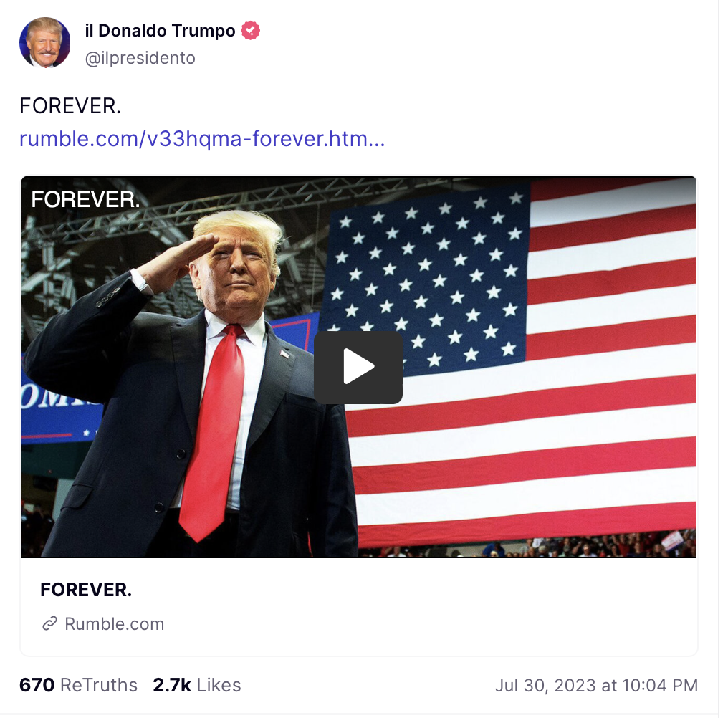Image resolution: width=728 pixels, height=718 pixels.
Task: Click the Jul 30, 2023 timestamp
Action: pos(596,686)
